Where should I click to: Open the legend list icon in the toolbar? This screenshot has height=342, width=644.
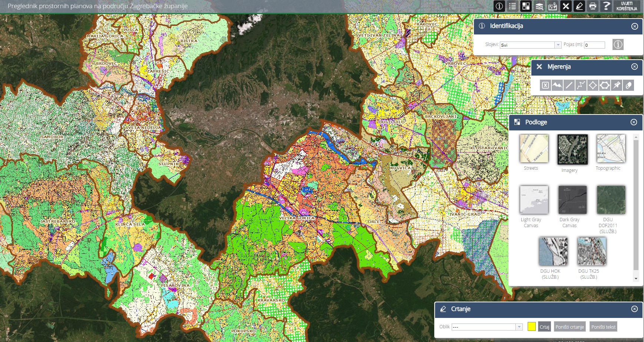[512, 6]
